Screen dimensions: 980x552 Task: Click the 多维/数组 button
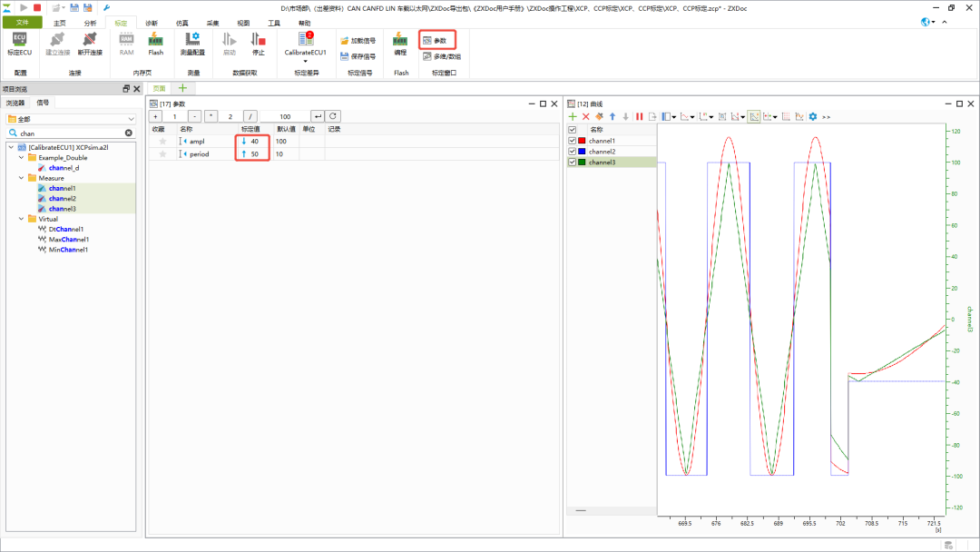click(442, 56)
